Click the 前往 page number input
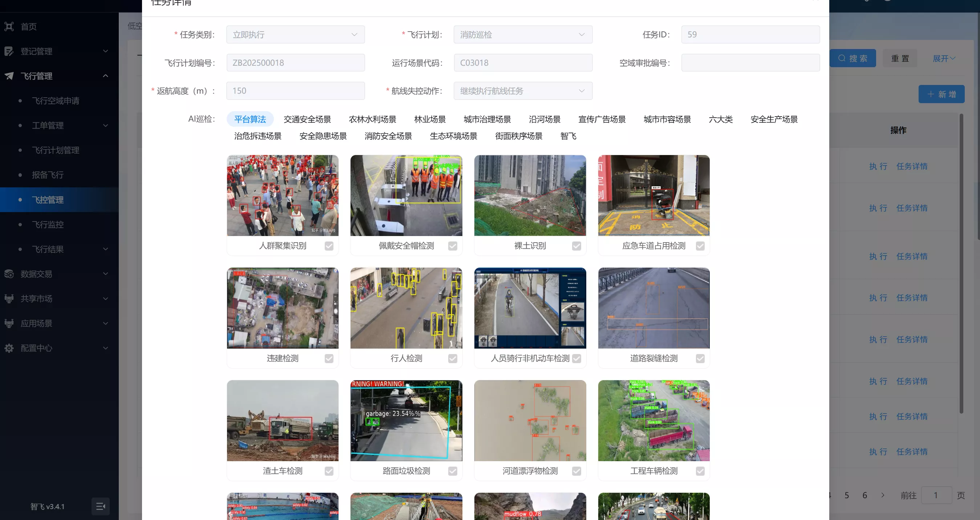 pos(936,495)
